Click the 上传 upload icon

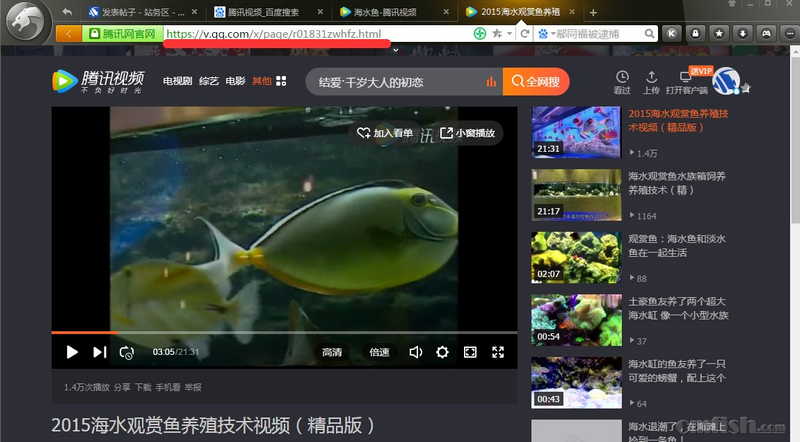click(x=652, y=82)
